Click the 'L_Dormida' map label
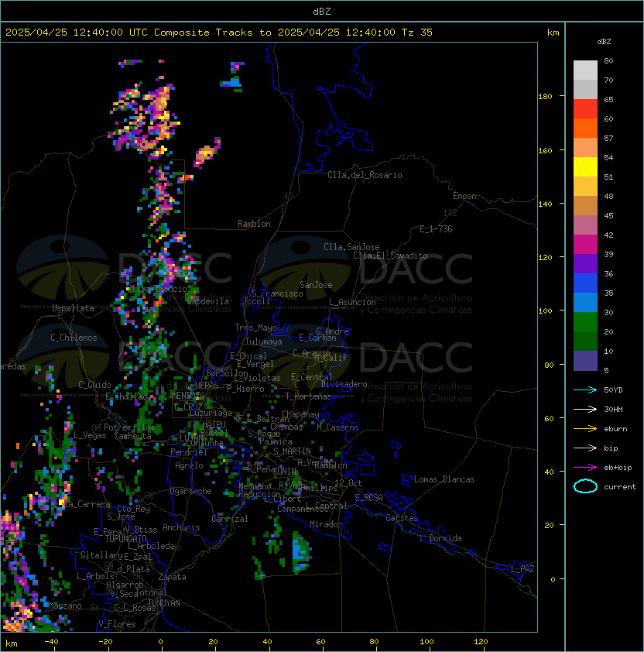This screenshot has height=652, width=644. pyautogui.click(x=440, y=538)
